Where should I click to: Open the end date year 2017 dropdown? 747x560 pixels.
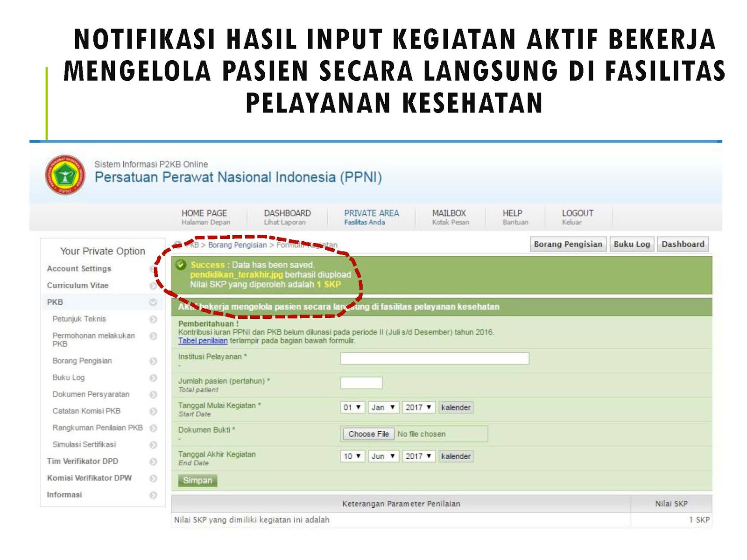tap(419, 456)
